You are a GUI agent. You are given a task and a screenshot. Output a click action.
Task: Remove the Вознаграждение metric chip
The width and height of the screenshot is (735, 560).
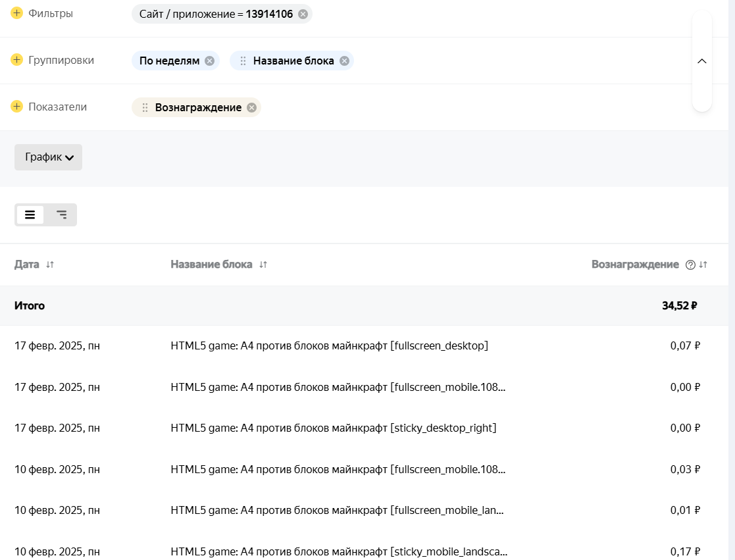pos(251,107)
